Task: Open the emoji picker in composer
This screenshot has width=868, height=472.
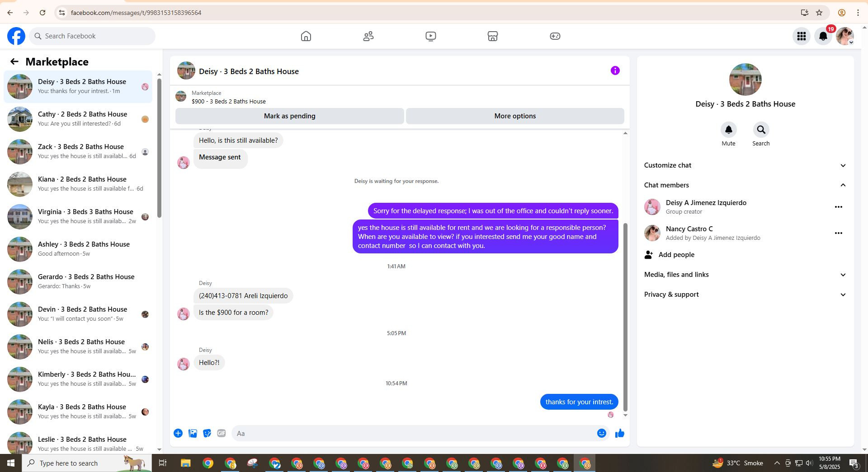Action: pos(601,434)
